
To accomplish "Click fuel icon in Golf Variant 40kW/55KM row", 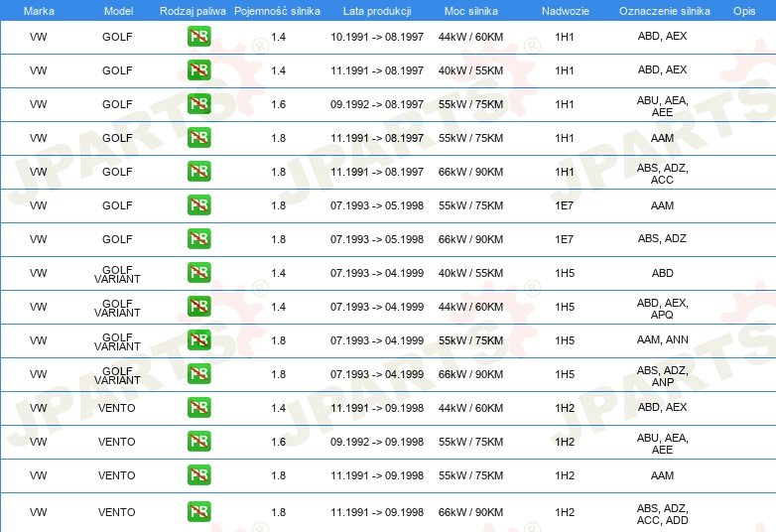I will click(x=198, y=272).
